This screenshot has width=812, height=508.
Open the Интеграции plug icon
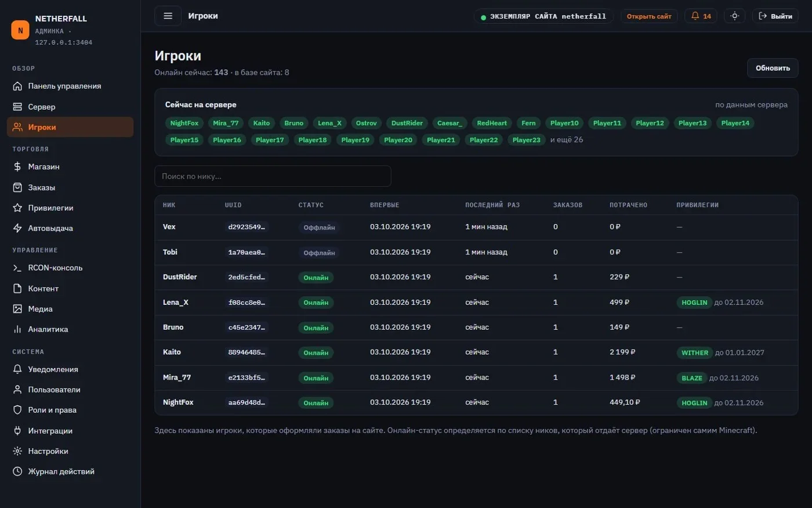17,431
